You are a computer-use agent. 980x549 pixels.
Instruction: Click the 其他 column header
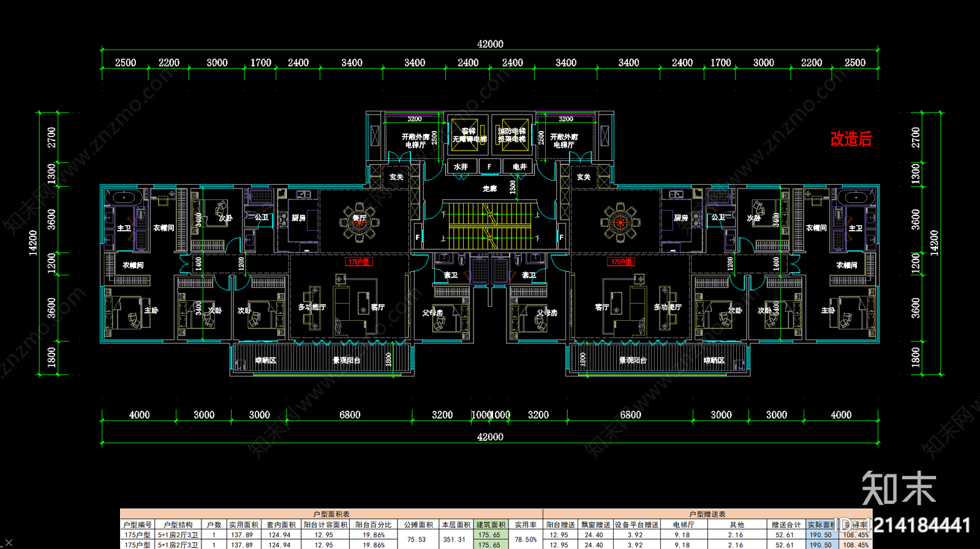[x=736, y=525]
